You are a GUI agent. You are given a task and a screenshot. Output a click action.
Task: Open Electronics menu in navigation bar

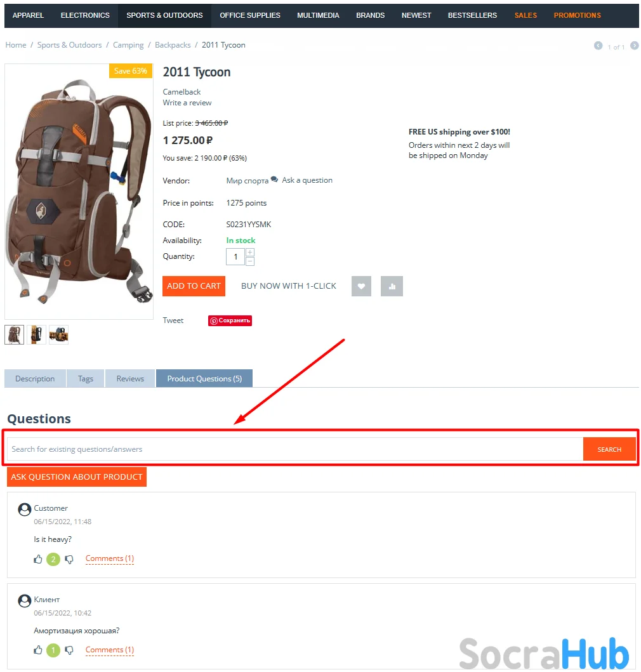pyautogui.click(x=85, y=15)
